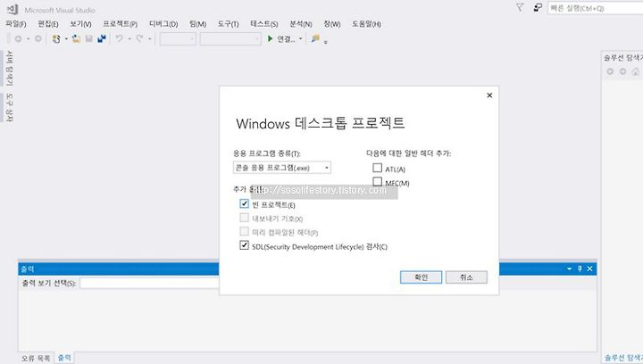
Task: Open the Output panel window options arrow
Action: pyautogui.click(x=569, y=269)
